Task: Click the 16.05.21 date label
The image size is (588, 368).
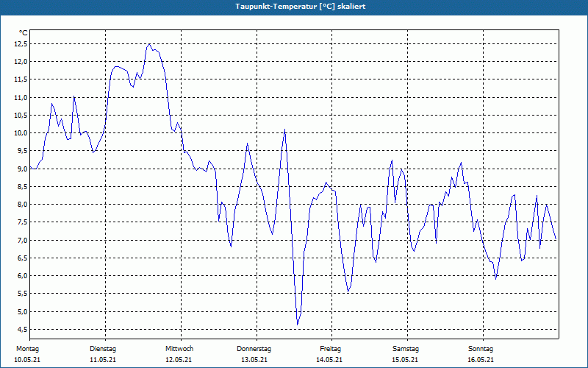Action: pos(481,360)
